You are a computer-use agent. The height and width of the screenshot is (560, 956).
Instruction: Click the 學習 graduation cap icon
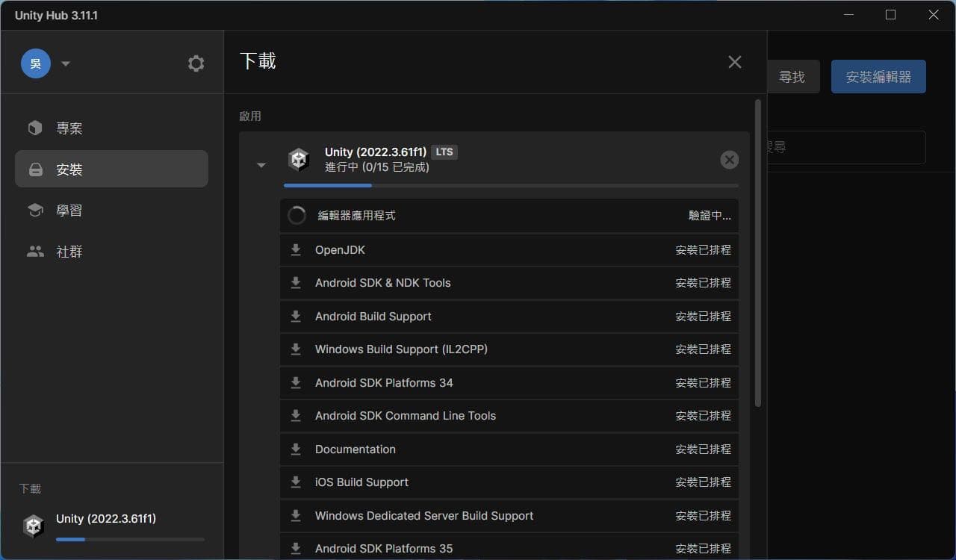pos(35,210)
